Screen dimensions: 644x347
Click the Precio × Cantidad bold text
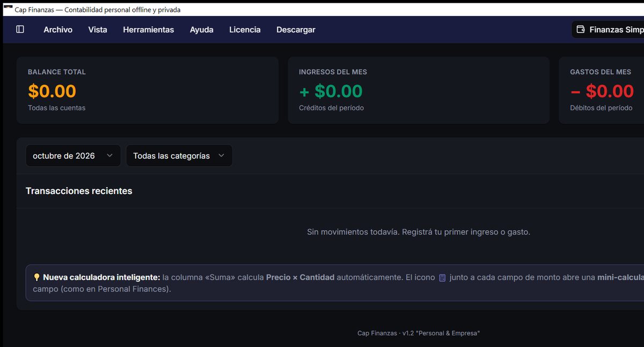[300, 277]
